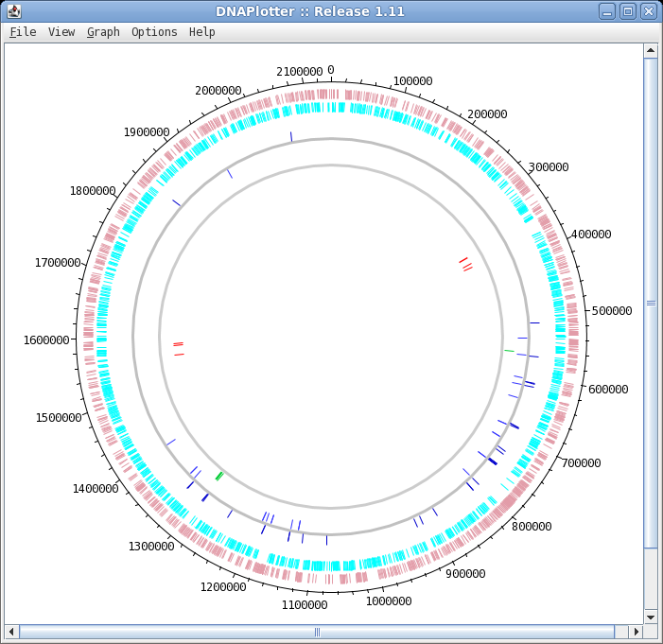This screenshot has width=663, height=644.
Task: Click the vertical scrollbar down arrow
Action: 651,617
